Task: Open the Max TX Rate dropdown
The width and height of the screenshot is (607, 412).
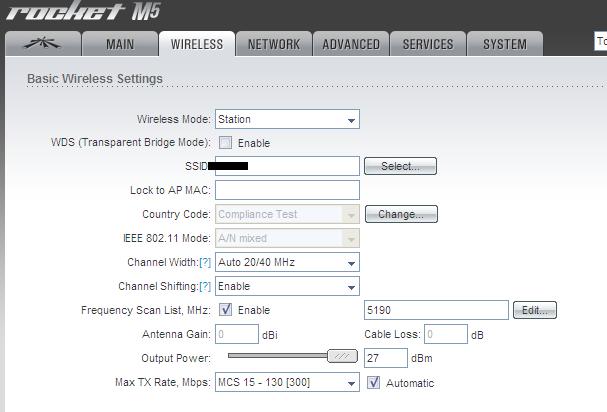Action: coord(287,382)
